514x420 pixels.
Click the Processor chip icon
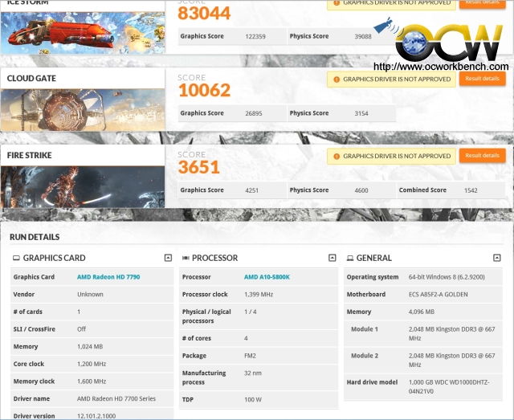tap(186, 258)
